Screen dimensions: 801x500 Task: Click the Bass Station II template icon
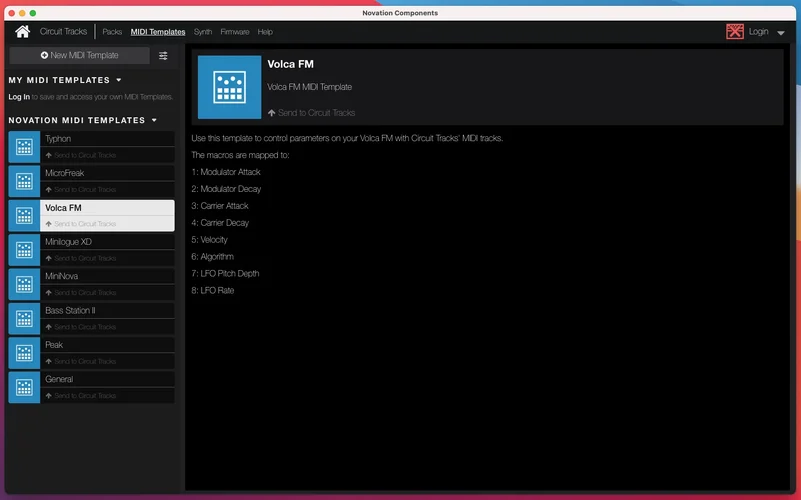pyautogui.click(x=24, y=319)
